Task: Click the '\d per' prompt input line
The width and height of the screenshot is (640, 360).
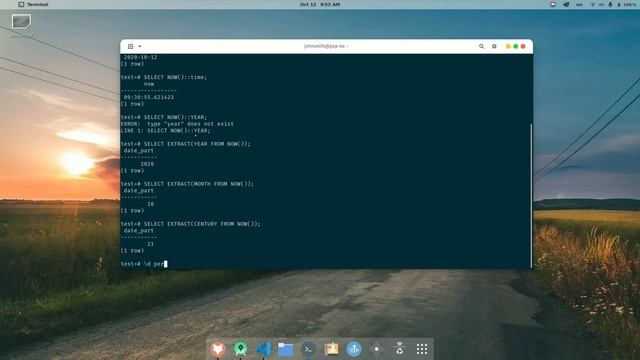Action: [144, 264]
